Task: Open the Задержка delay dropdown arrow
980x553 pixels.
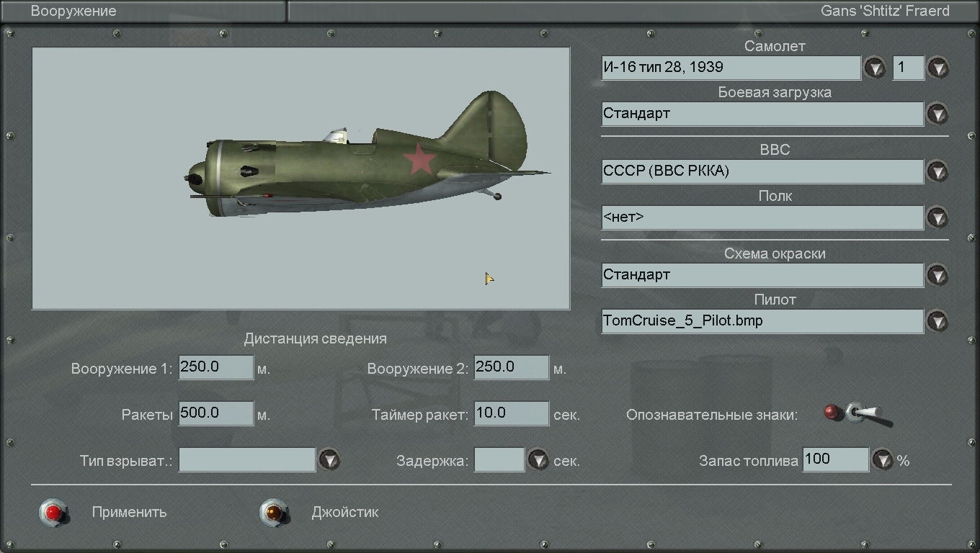Action: click(538, 459)
